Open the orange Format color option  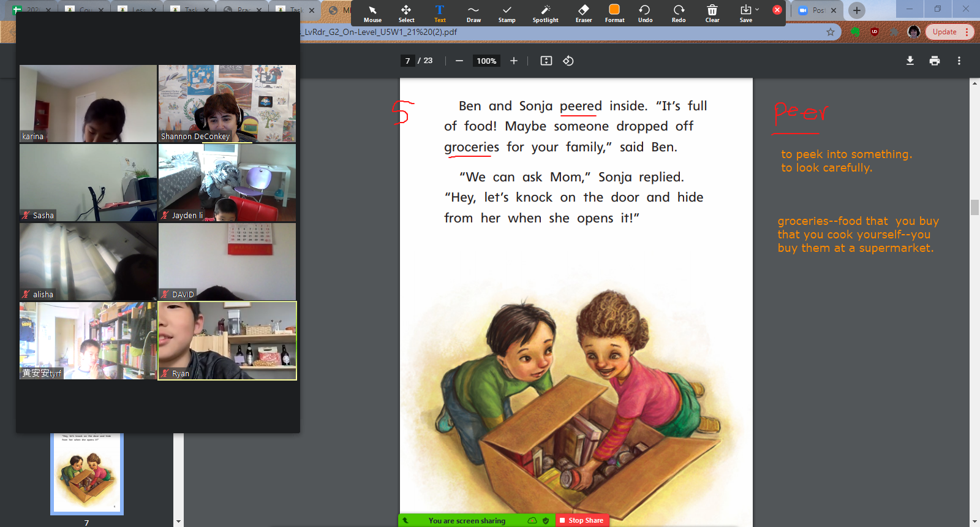pyautogui.click(x=614, y=13)
